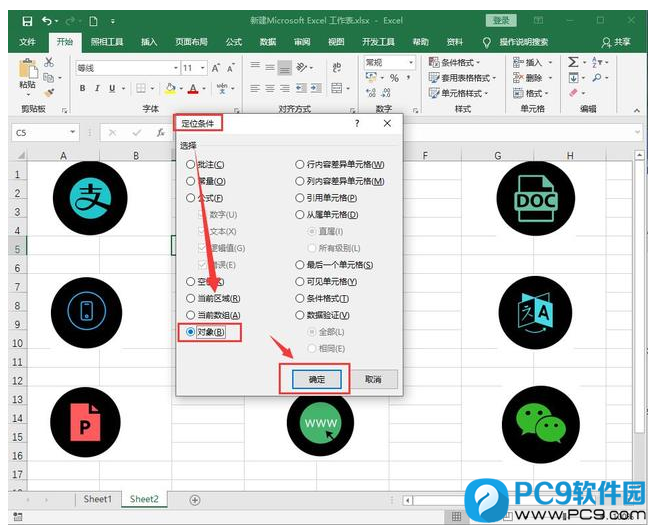Screen dimensions: 655x530
Task: Select the 批注(C) radio option
Action: coord(205,165)
